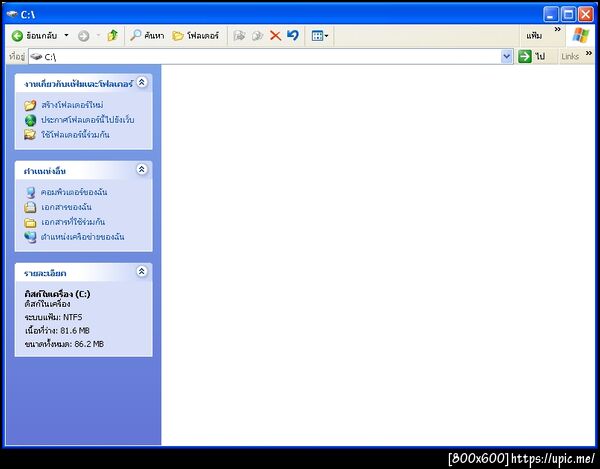Click the red Delete X icon

275,36
